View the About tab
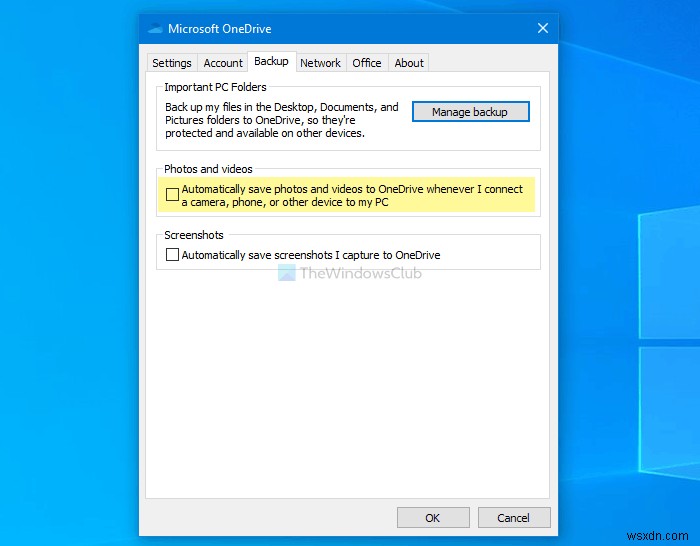Screen dimensions: 700x546 (x=409, y=63)
